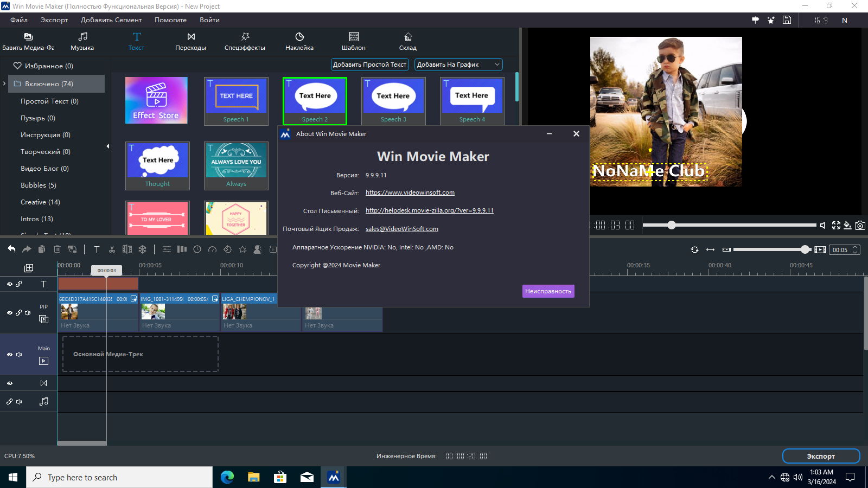868x488 pixels.
Task: Open the videowinsoft.com website link
Action: tap(410, 192)
